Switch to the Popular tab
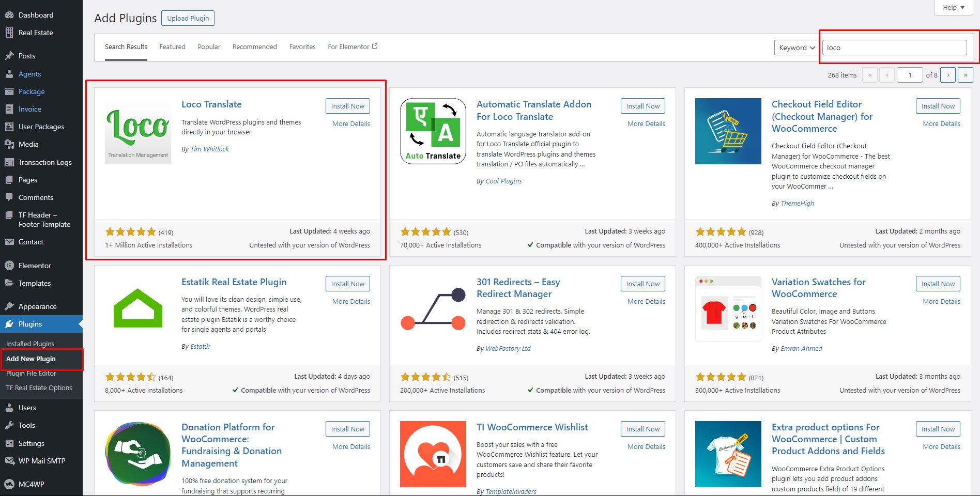Screen dimensions: 980x496 click(209, 47)
